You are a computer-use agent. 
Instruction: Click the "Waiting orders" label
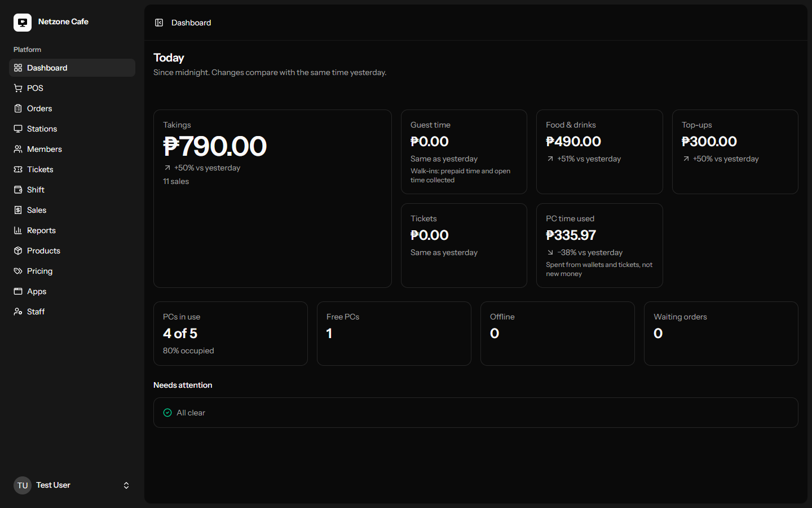coord(680,317)
